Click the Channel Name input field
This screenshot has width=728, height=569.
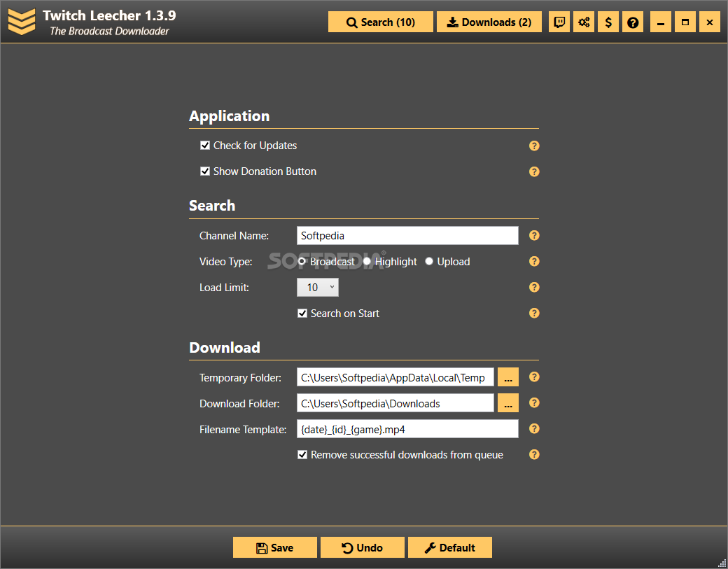tap(407, 236)
